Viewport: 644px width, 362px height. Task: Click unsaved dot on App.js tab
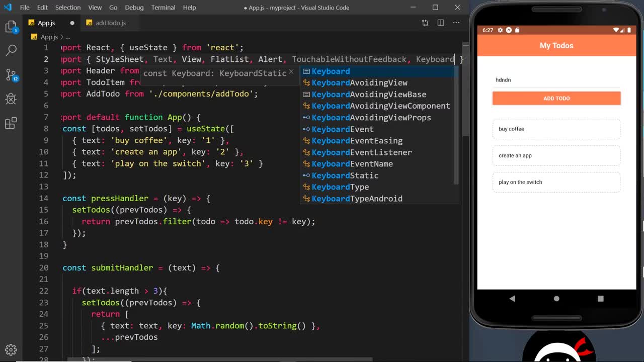tap(72, 23)
